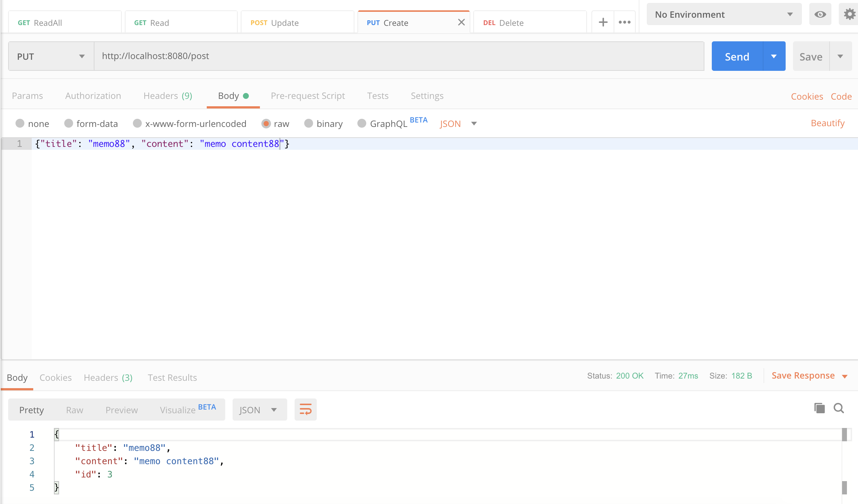
Task: Copy the response body to clipboard
Action: click(819, 408)
